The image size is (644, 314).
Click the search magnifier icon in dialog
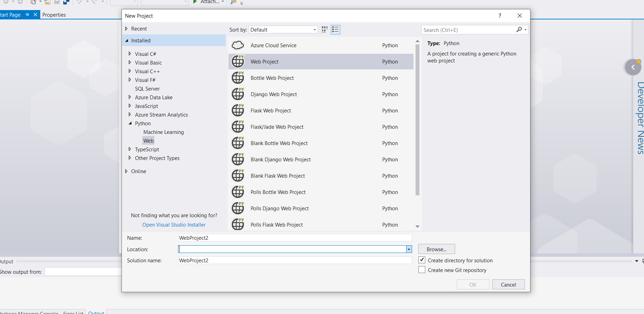pos(519,30)
